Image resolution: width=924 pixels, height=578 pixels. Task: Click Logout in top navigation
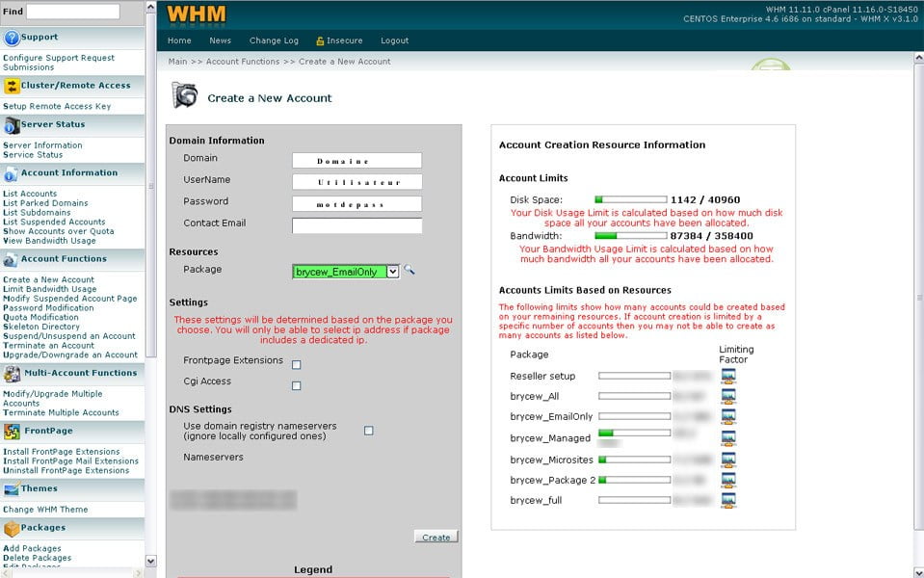pos(394,40)
